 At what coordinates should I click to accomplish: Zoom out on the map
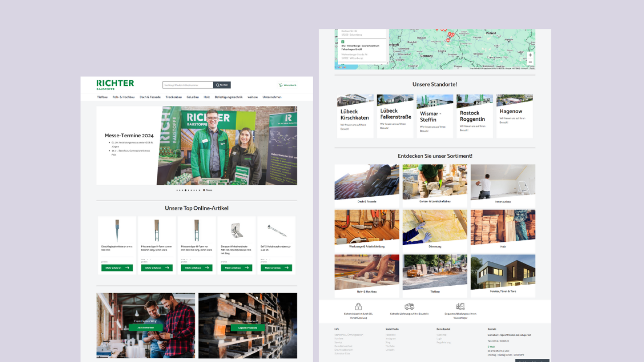click(530, 62)
